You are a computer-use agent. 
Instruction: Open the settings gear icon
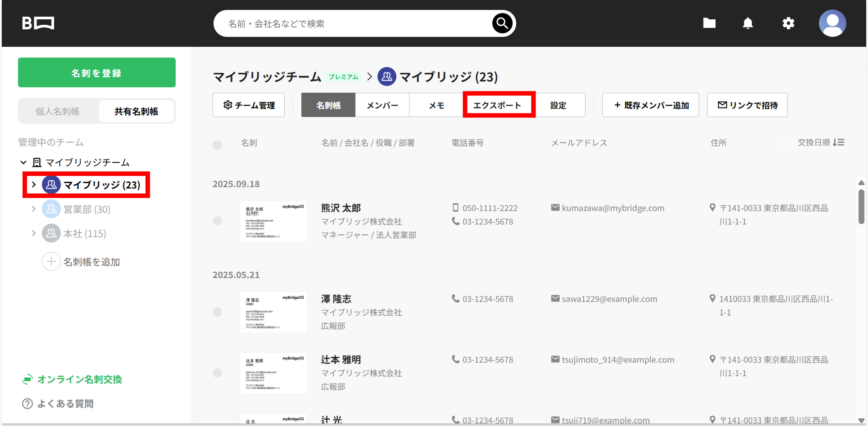point(788,23)
